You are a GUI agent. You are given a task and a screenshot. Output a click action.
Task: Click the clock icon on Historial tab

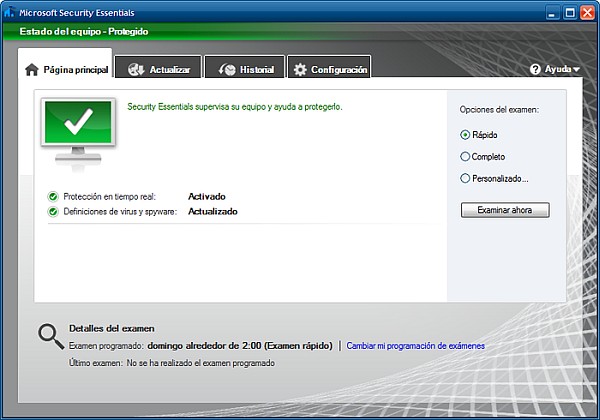click(226, 70)
